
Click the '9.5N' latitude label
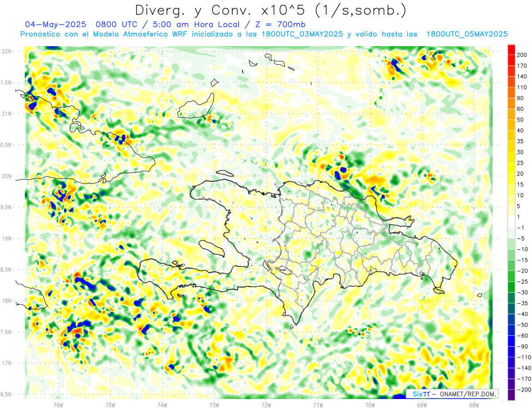[x=7, y=207]
